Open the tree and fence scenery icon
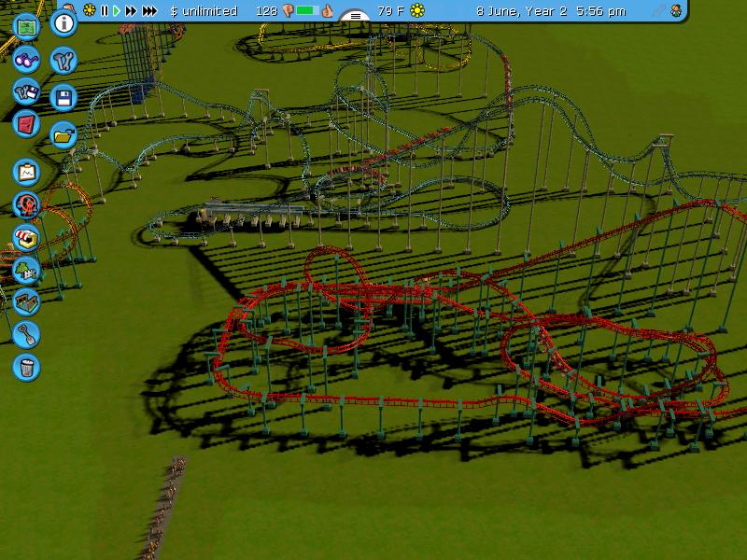Image resolution: width=747 pixels, height=560 pixels. click(26, 270)
